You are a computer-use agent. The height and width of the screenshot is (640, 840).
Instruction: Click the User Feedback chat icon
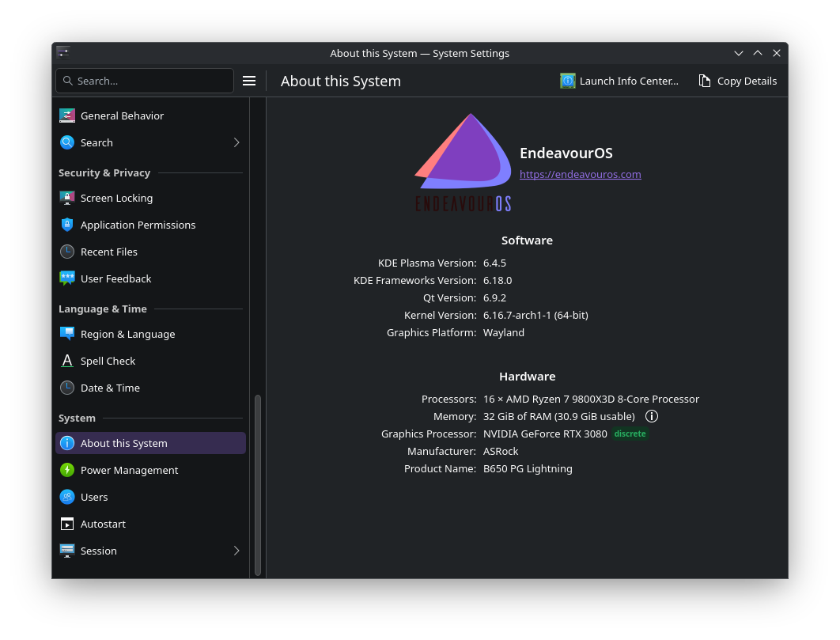pyautogui.click(x=67, y=278)
